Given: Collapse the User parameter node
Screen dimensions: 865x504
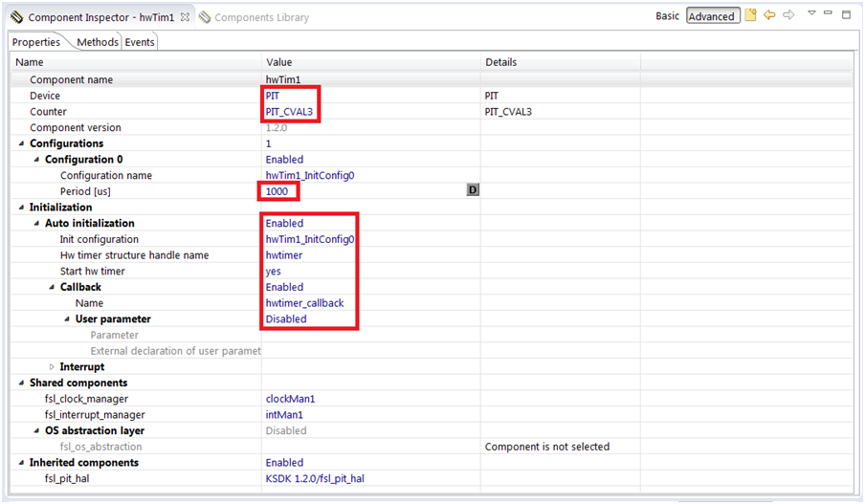Looking at the screenshot, I should click(x=67, y=319).
